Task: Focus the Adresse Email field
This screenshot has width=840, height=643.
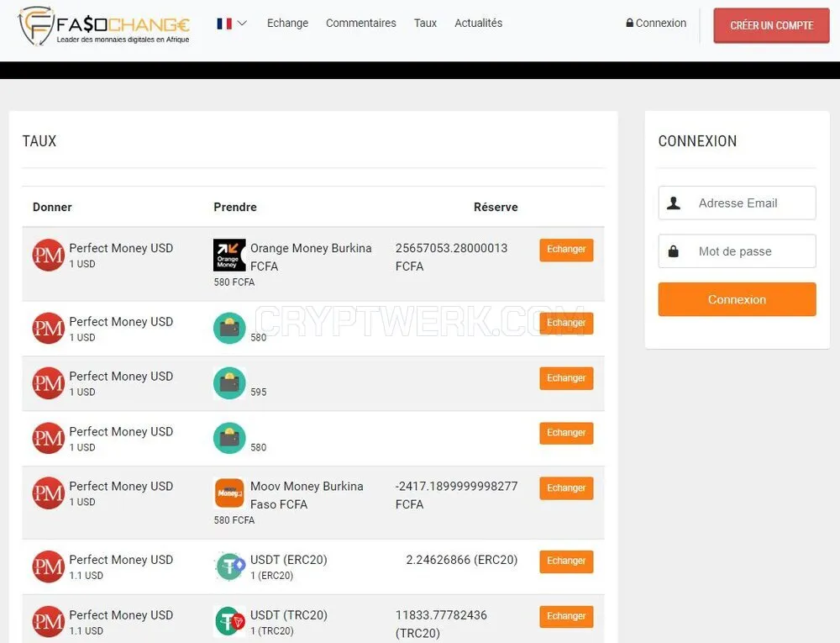Action: coord(737,203)
